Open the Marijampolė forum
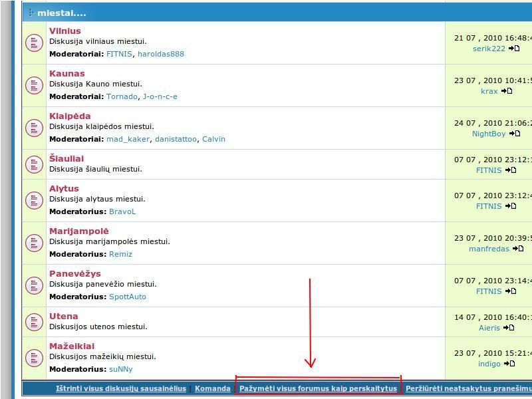532x399 pixels. (x=78, y=231)
